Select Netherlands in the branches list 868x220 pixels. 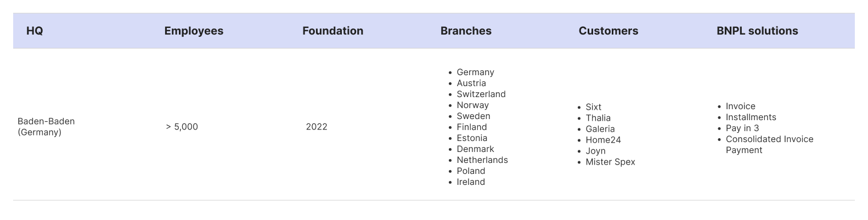point(482,160)
